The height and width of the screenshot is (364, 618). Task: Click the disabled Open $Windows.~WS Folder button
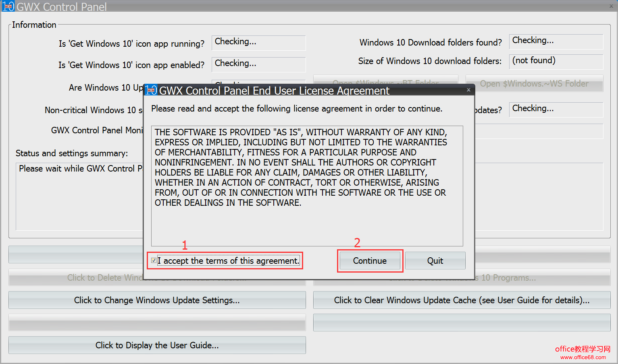(534, 84)
